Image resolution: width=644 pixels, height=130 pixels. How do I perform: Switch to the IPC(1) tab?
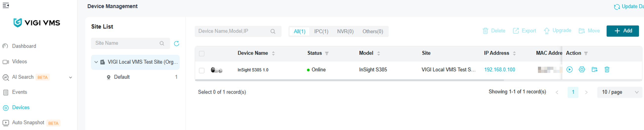click(x=321, y=32)
